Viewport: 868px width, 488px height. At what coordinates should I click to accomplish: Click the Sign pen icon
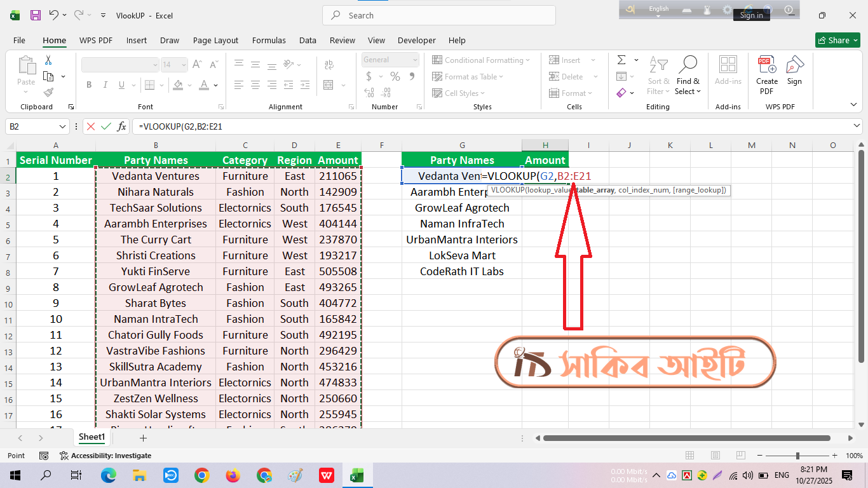click(x=794, y=66)
